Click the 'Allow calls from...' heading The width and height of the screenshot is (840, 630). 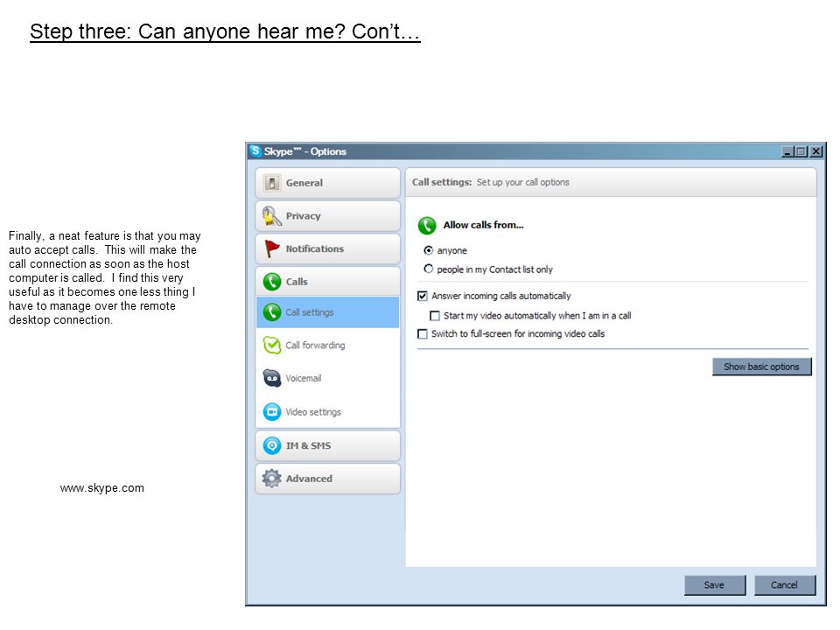[483, 225]
